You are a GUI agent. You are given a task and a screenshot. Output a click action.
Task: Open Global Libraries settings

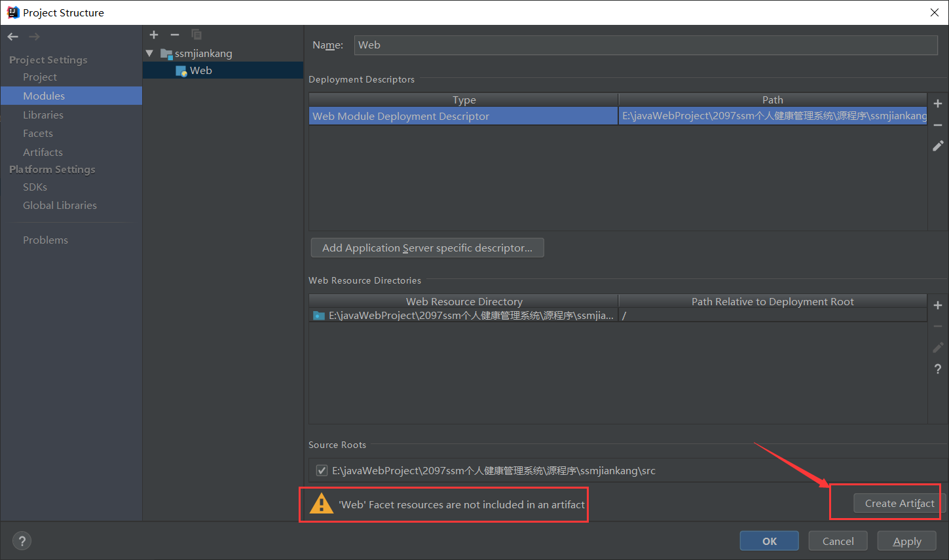60,205
